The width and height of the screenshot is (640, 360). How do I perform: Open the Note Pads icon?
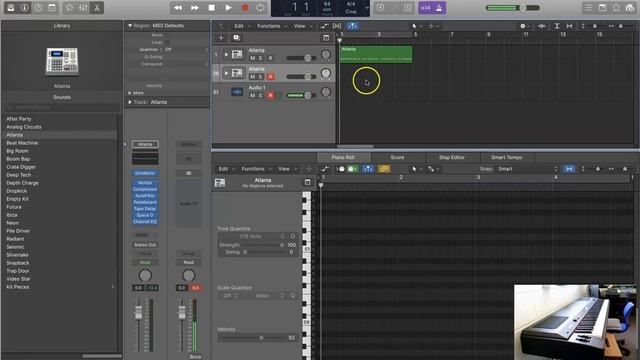click(x=602, y=8)
